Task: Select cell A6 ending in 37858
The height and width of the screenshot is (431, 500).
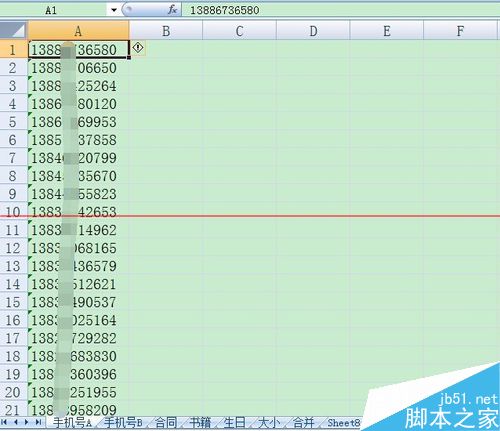Action: [78, 140]
